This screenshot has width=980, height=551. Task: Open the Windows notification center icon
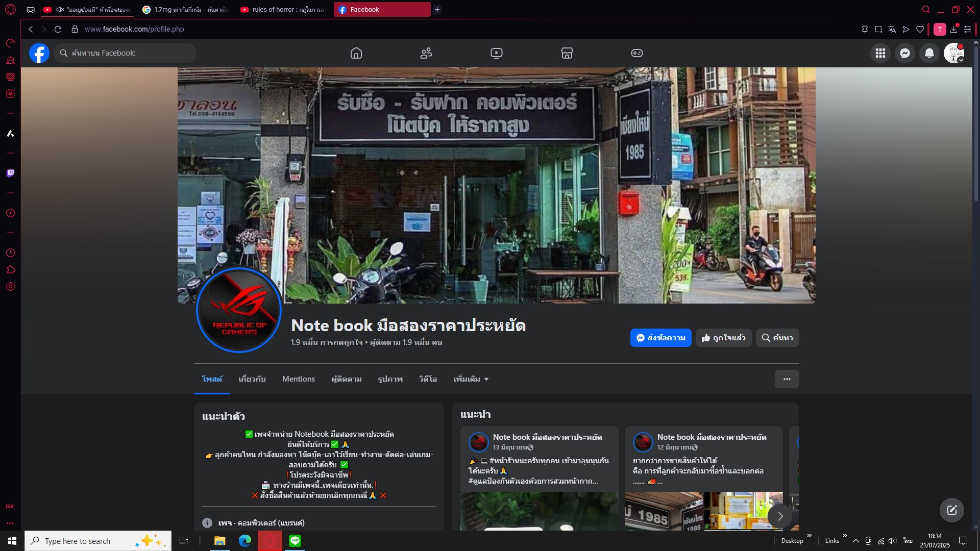click(x=963, y=541)
